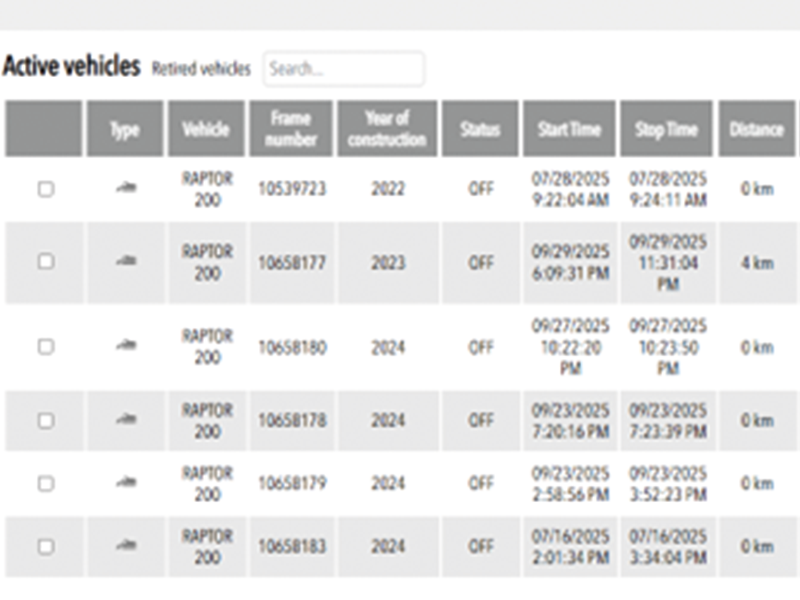
Task: Click vehicle type icon for frame 10658180
Action: click(x=125, y=346)
